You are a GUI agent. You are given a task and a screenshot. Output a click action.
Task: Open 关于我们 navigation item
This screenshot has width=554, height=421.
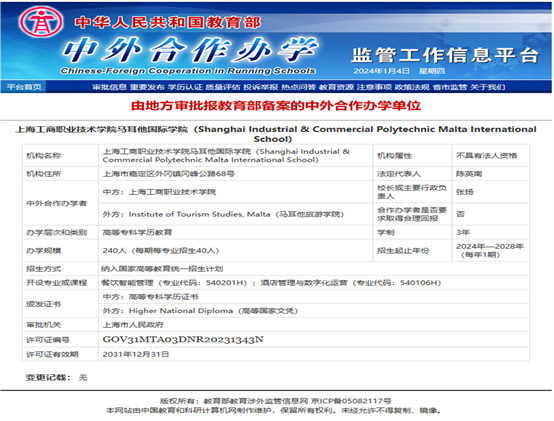[x=488, y=87]
